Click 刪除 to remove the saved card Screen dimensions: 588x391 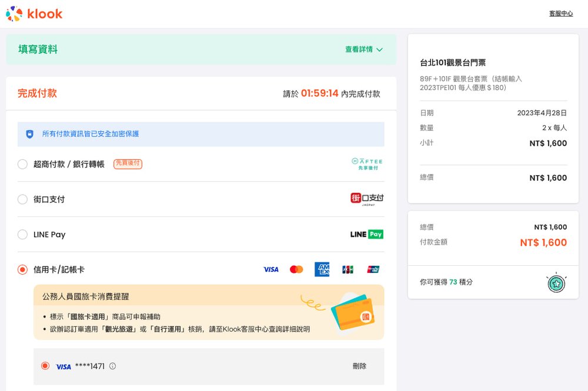[x=359, y=366]
